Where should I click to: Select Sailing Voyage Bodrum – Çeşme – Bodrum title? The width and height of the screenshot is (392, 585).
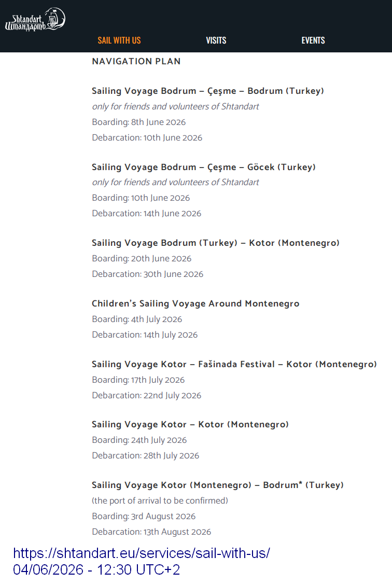208,91
